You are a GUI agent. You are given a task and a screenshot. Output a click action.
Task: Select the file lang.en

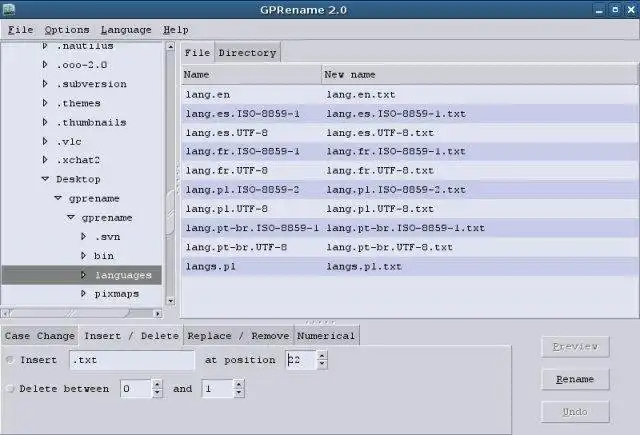[409, 95]
